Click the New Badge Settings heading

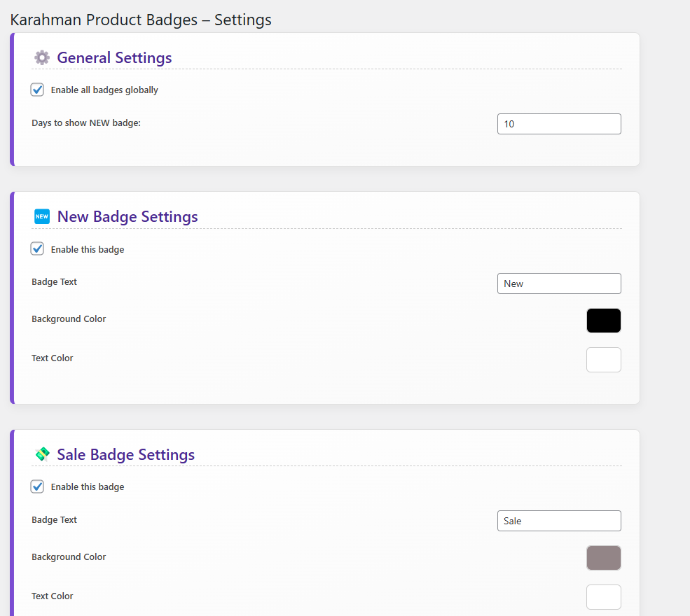click(x=127, y=217)
